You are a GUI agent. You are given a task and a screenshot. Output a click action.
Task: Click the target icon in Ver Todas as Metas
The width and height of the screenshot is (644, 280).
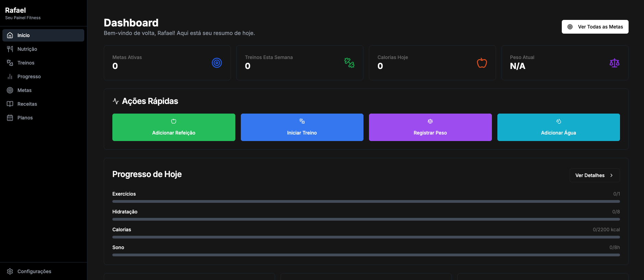point(570,27)
